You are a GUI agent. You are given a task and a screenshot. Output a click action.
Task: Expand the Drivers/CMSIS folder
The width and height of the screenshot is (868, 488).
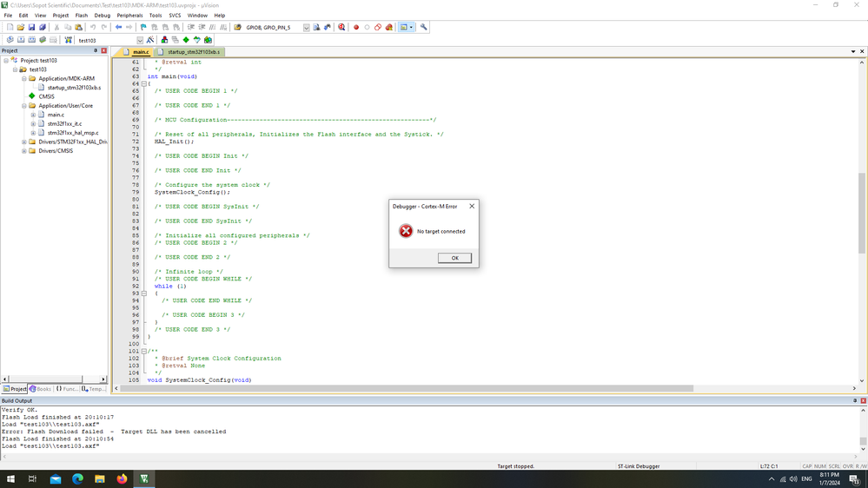click(x=24, y=151)
